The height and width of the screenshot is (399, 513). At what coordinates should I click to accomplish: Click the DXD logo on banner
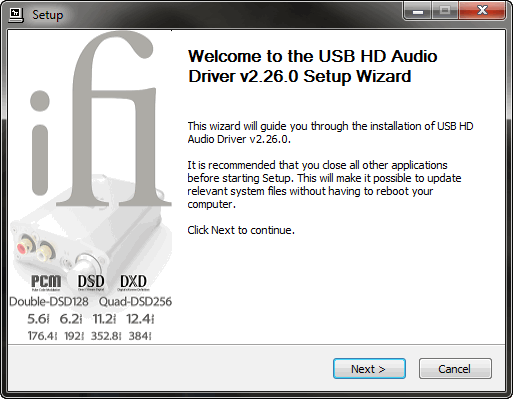point(134,282)
